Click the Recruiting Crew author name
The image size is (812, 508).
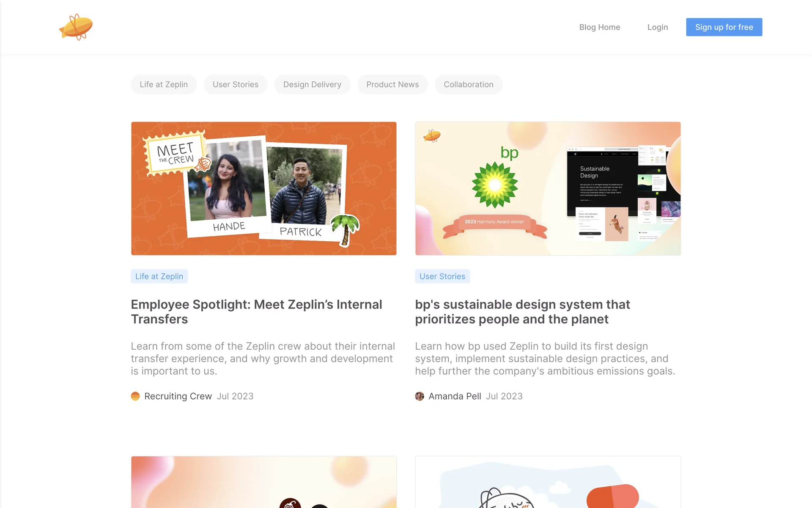(x=178, y=396)
